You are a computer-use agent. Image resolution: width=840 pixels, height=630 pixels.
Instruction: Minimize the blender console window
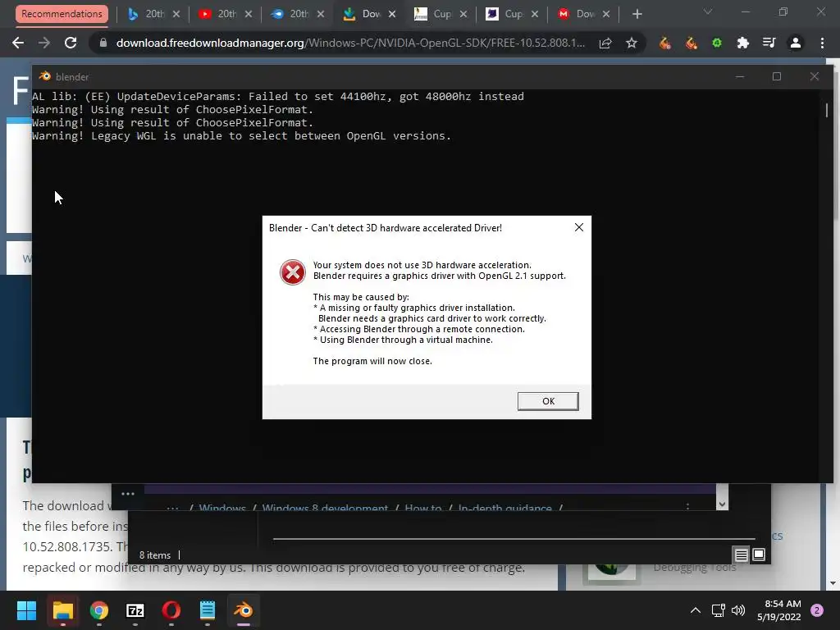pyautogui.click(x=740, y=76)
